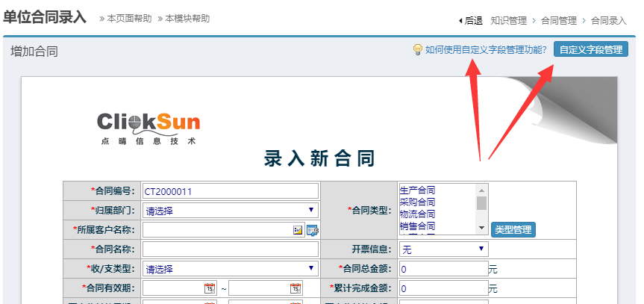Screen dimensions: 644x304
Task: Open the end date calendar for 合同有效期
Action: pyautogui.click(x=296, y=288)
